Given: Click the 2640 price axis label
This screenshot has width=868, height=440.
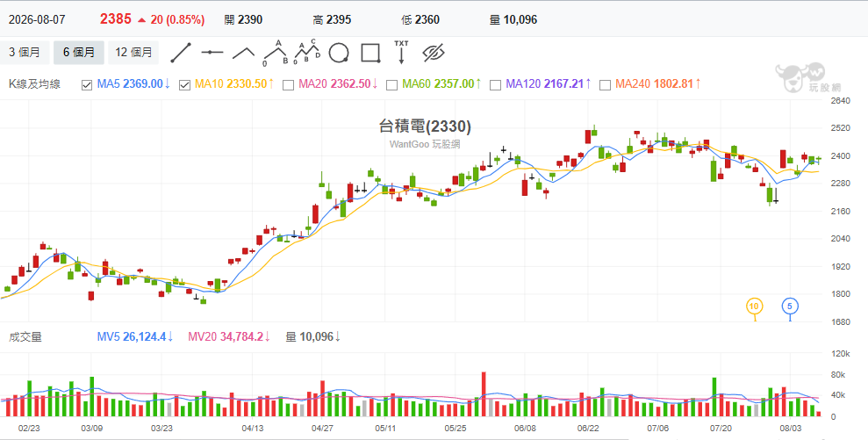Looking at the screenshot, I should tap(840, 101).
